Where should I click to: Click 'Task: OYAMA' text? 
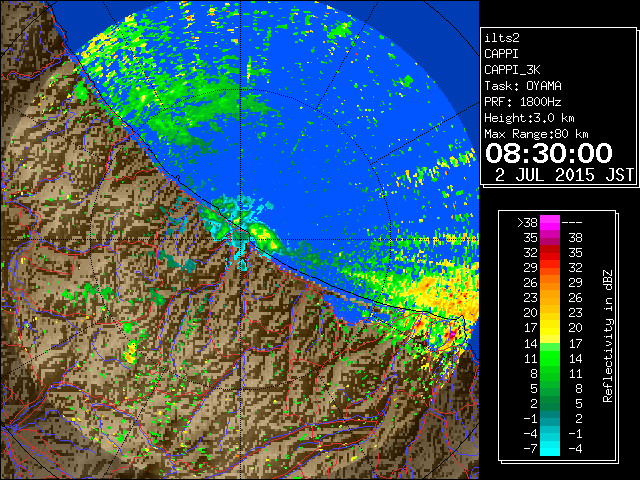(x=523, y=86)
